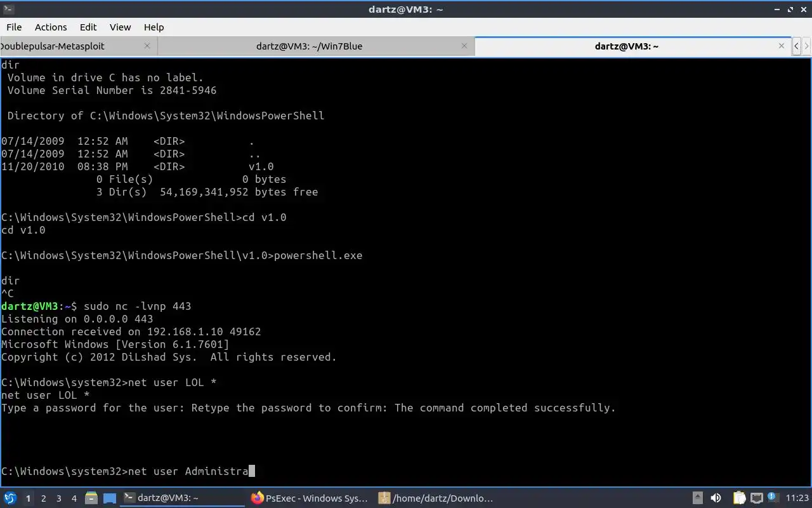812x508 pixels.
Task: Close the Doublepulsar-Metasploit tab
Action: coord(147,46)
